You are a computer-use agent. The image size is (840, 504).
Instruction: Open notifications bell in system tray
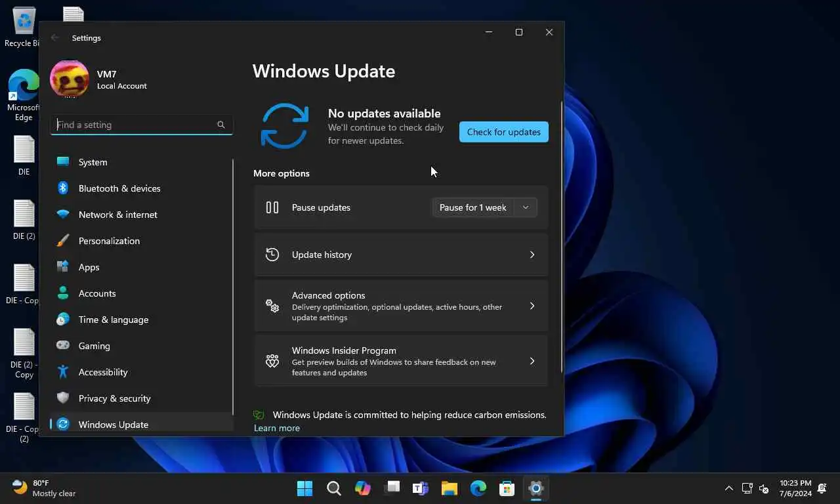tap(822, 488)
